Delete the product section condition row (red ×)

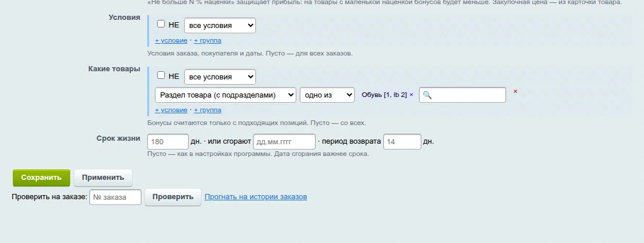[x=515, y=92]
